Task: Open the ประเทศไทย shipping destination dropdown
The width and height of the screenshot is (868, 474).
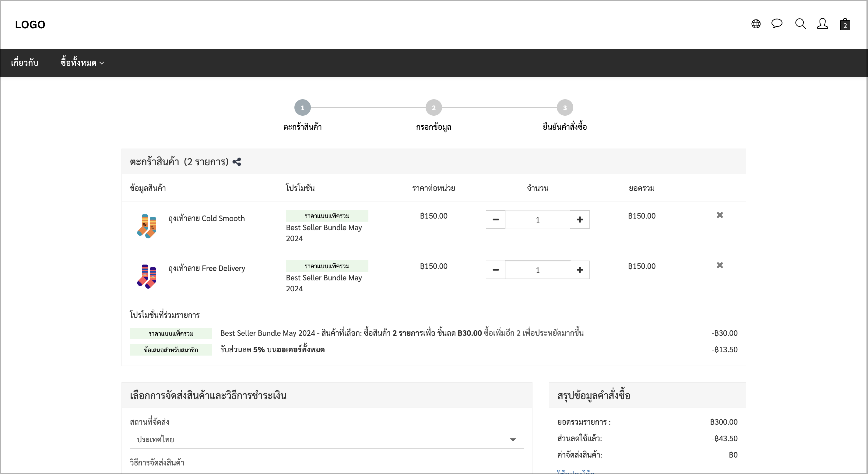Action: coord(327,439)
